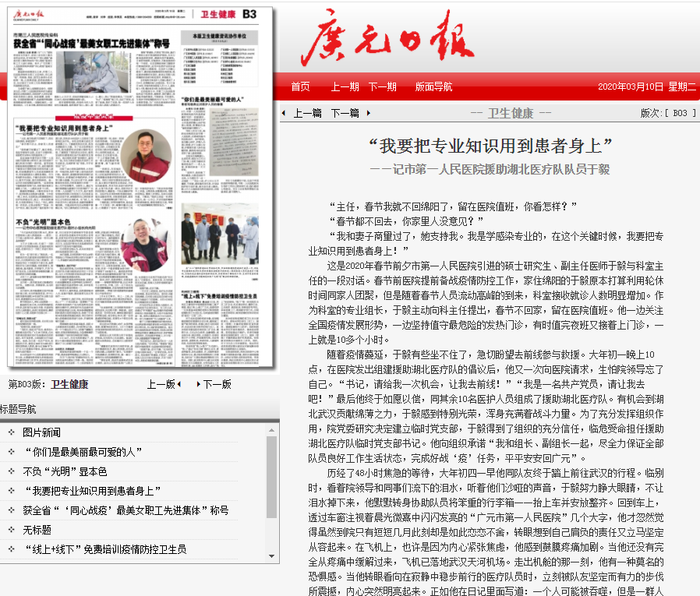Viewport: 700px width, 596px height.
Task: Select 上一期 in the red navigation bar
Action: [345, 86]
